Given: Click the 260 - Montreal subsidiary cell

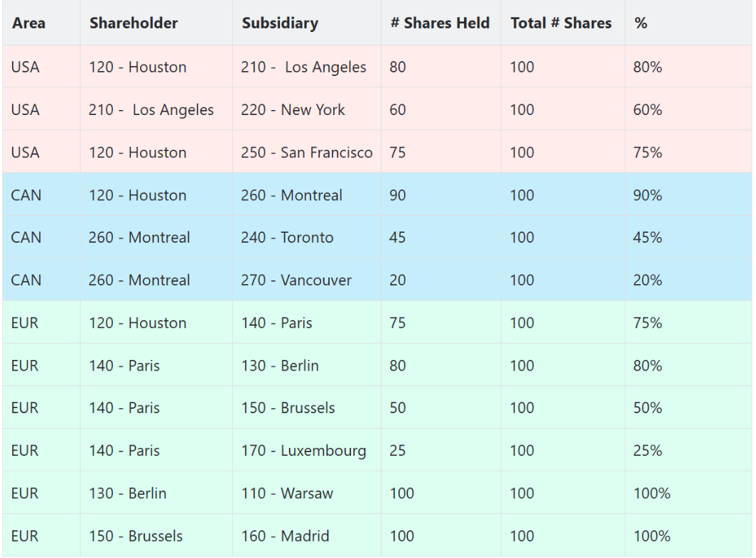Looking at the screenshot, I should click(307, 195).
